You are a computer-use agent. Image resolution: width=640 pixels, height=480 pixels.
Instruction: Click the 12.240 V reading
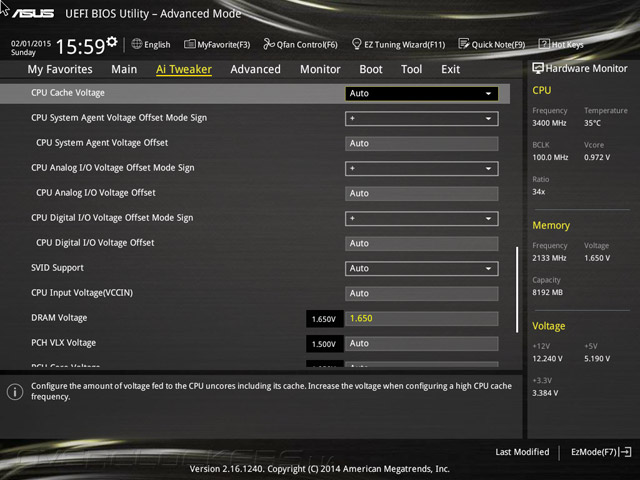point(547,358)
